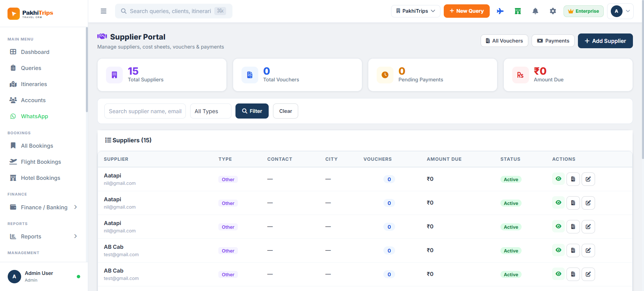This screenshot has width=644, height=291.
Task: Click the orange New Query button
Action: click(x=467, y=11)
